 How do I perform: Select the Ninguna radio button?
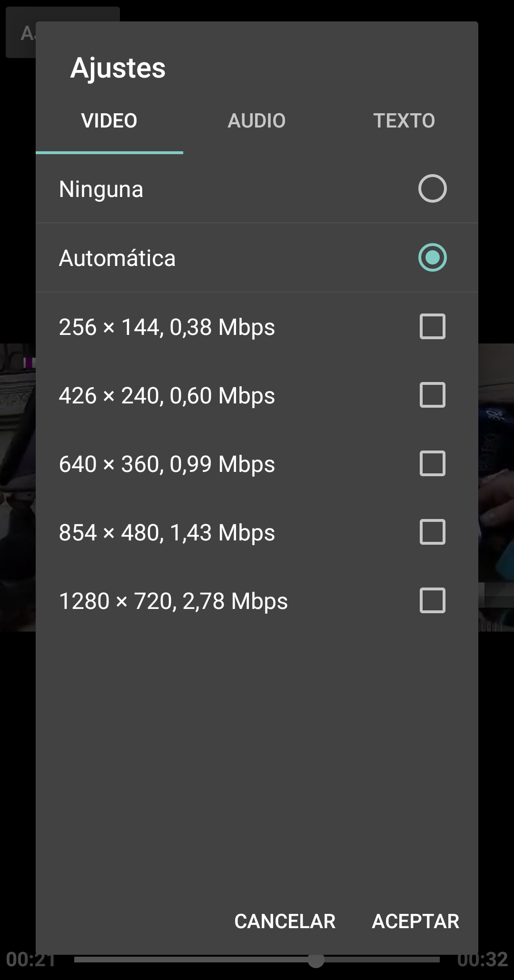pos(432,188)
